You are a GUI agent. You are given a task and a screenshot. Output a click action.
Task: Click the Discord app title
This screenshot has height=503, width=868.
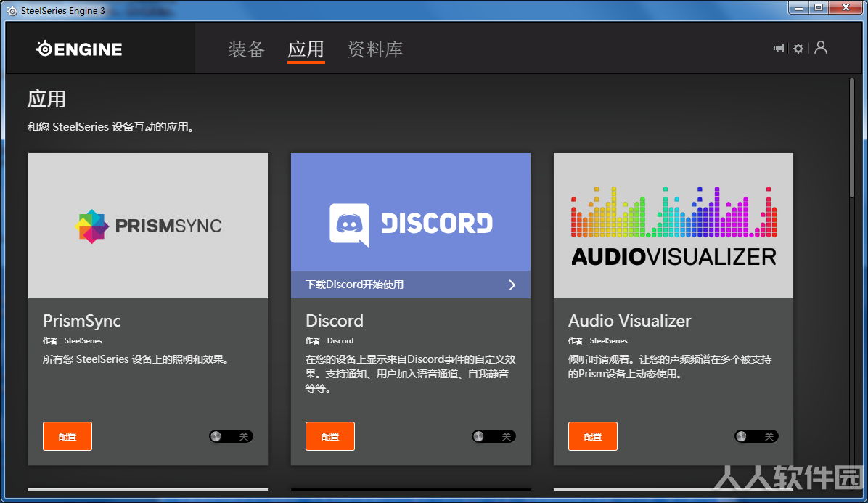click(x=335, y=320)
